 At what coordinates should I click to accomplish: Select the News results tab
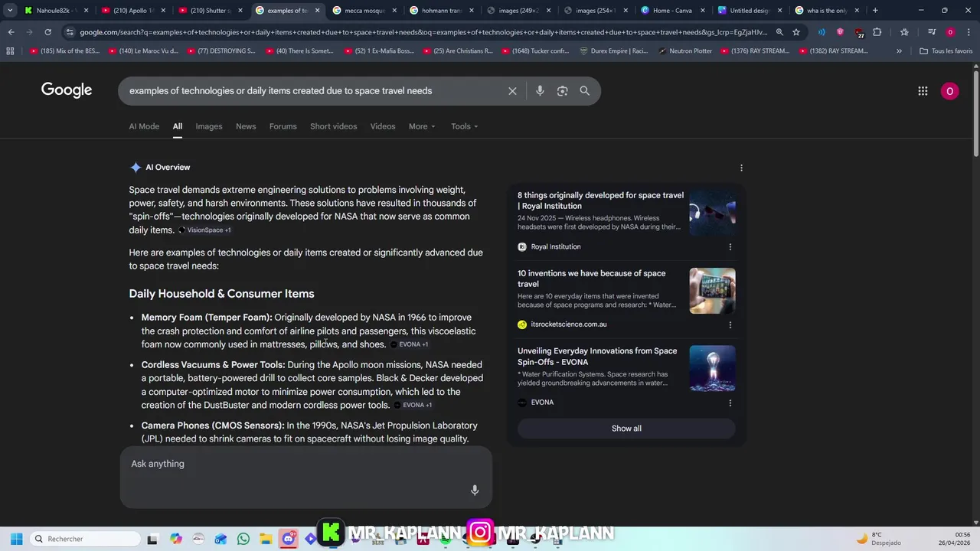(x=246, y=126)
